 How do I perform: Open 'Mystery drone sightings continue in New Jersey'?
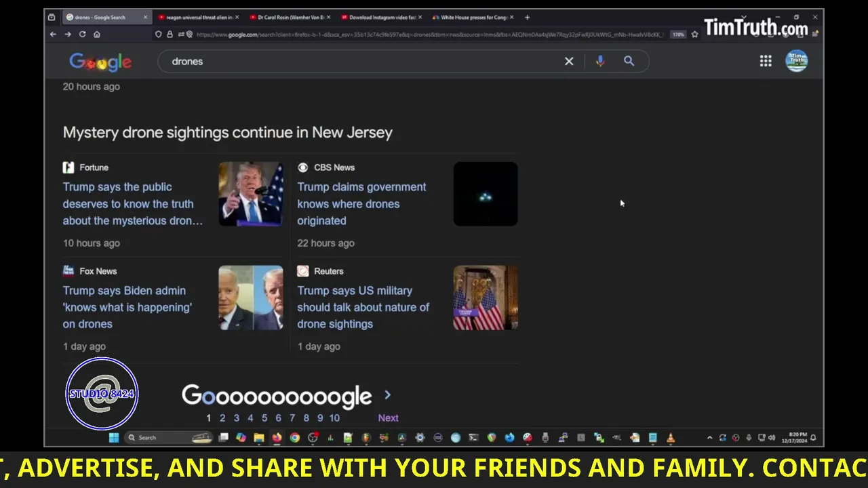coord(228,132)
